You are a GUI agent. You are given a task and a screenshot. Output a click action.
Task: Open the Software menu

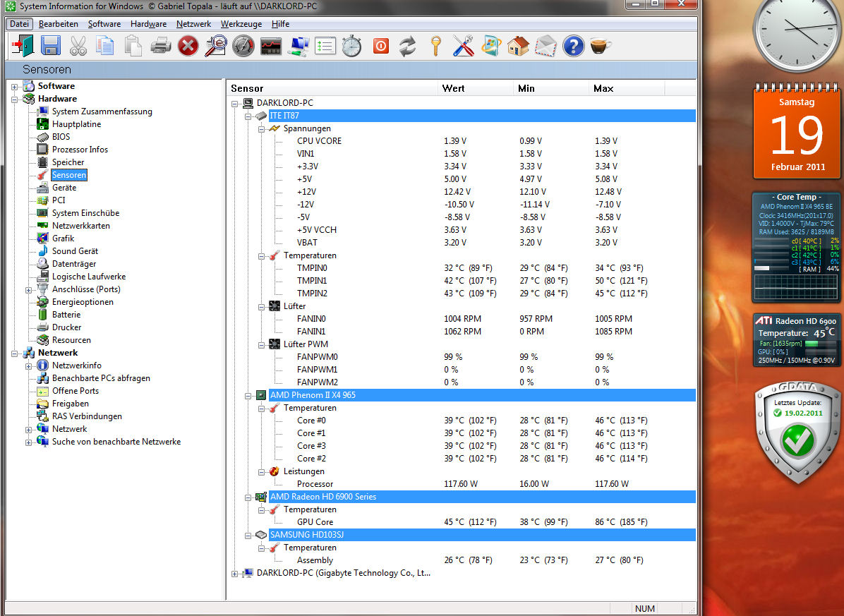(104, 24)
